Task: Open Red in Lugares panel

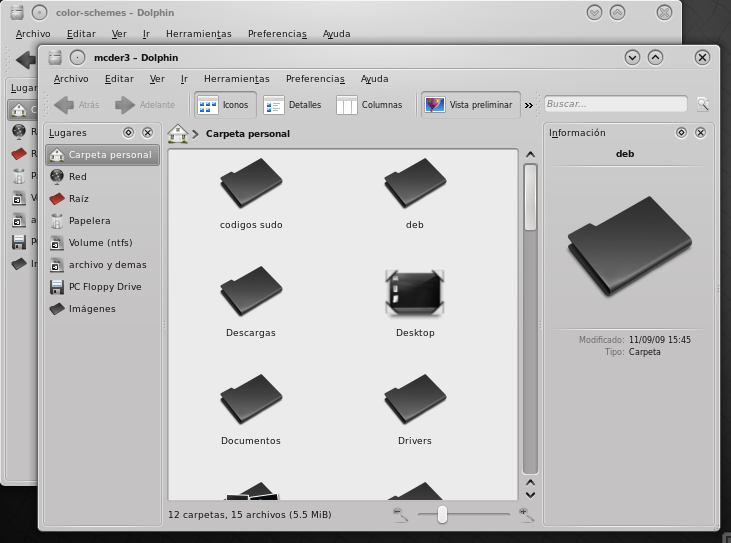Action: coord(103,177)
